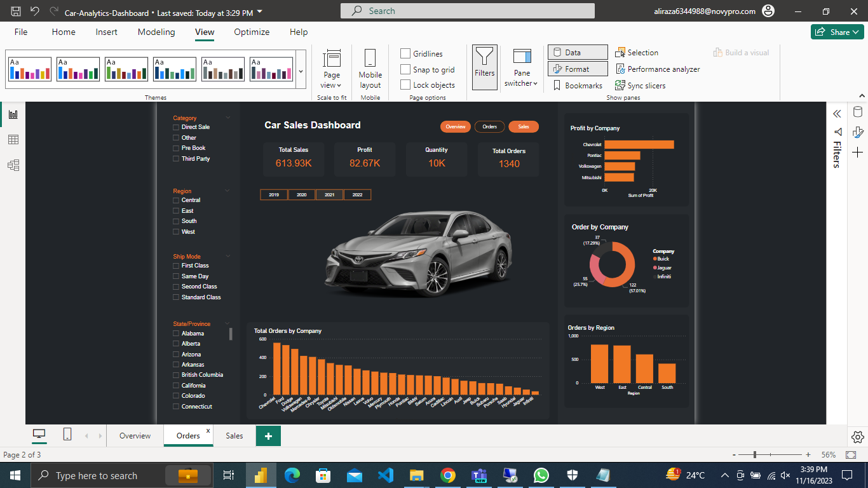
Task: Toggle the Filters pane funnel icon
Action: point(484,67)
